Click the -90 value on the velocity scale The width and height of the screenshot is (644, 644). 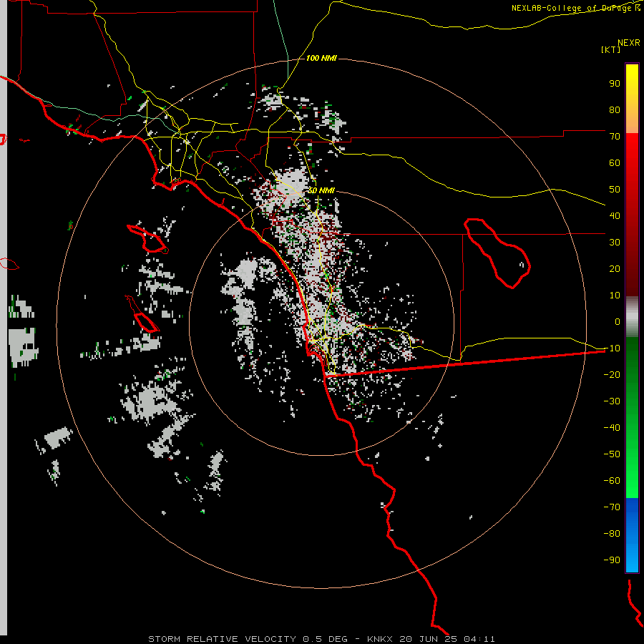pyautogui.click(x=612, y=560)
